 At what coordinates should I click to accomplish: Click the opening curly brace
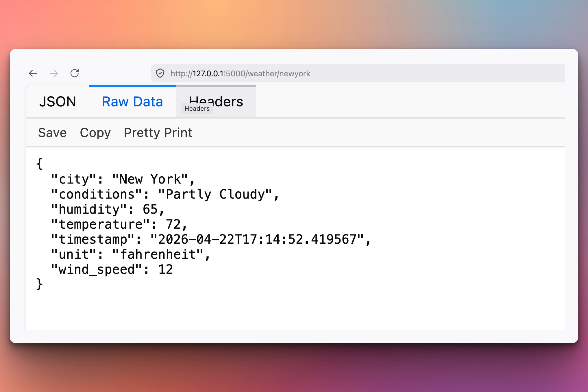tap(40, 164)
